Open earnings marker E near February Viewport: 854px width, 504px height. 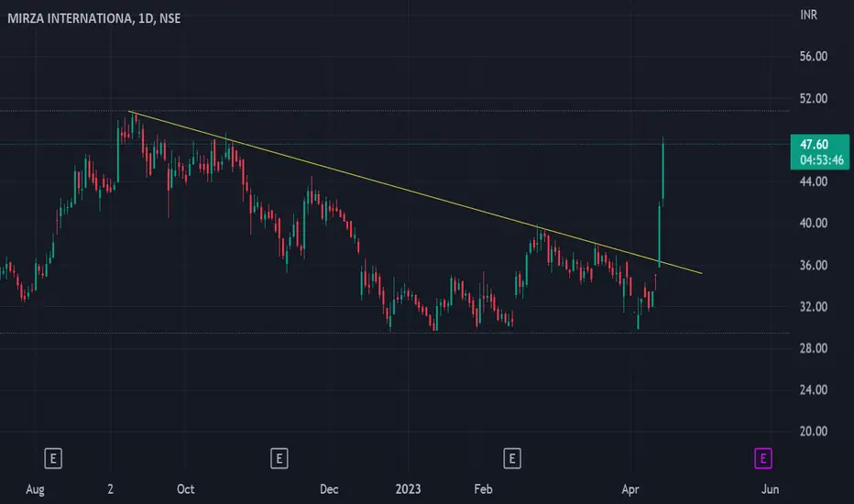point(512,459)
